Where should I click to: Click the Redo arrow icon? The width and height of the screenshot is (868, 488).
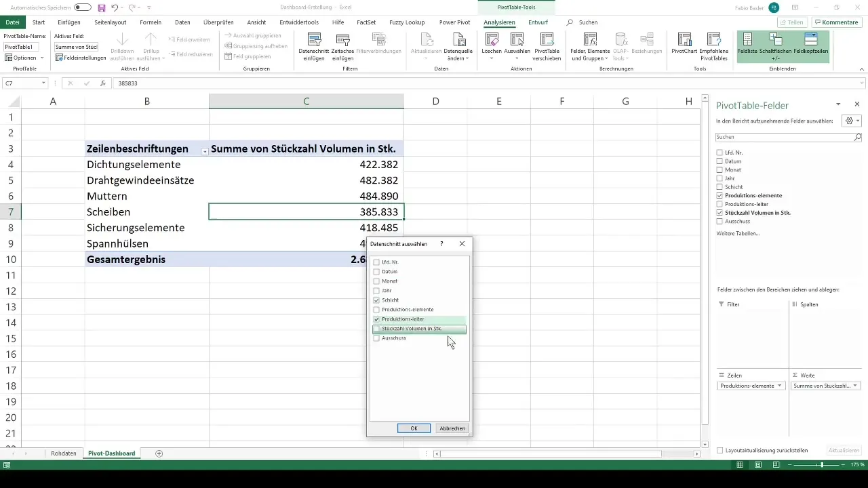133,7
